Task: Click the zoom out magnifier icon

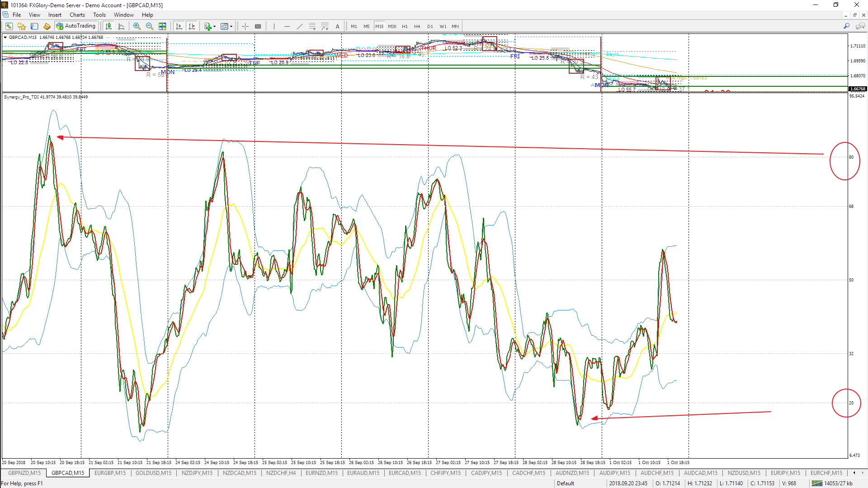Action: (150, 26)
